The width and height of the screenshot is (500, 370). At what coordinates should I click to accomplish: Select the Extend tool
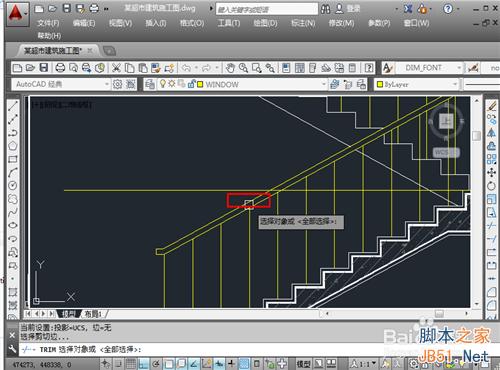tap(492, 239)
